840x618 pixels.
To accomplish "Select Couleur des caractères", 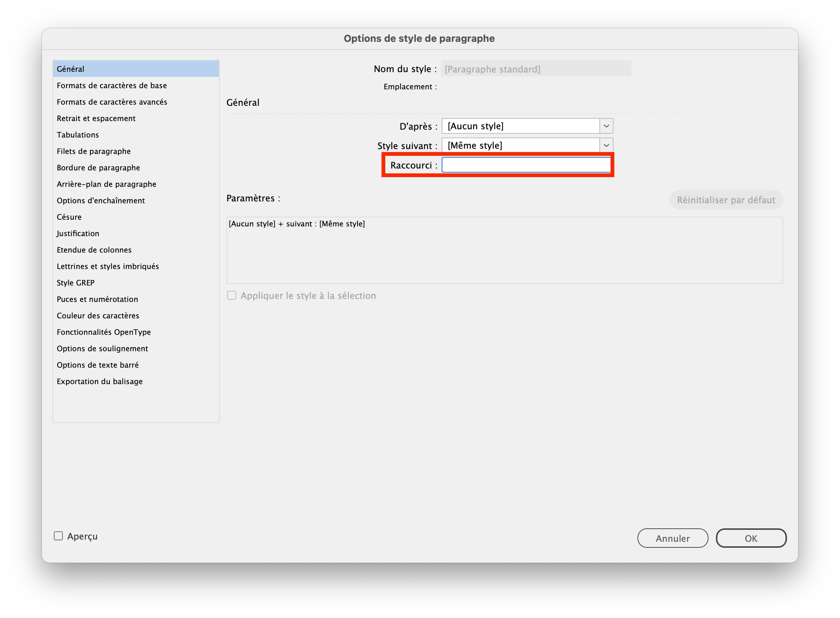I will [98, 316].
